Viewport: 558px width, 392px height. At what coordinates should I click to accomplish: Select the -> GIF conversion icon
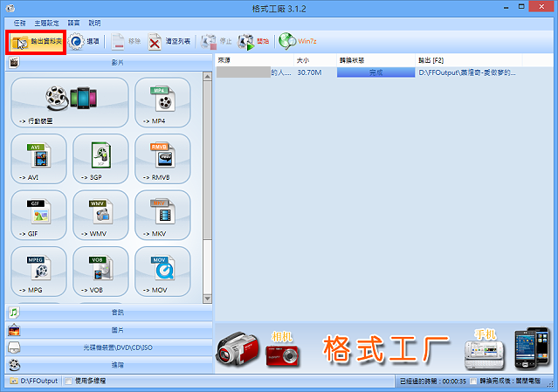[x=38, y=215]
